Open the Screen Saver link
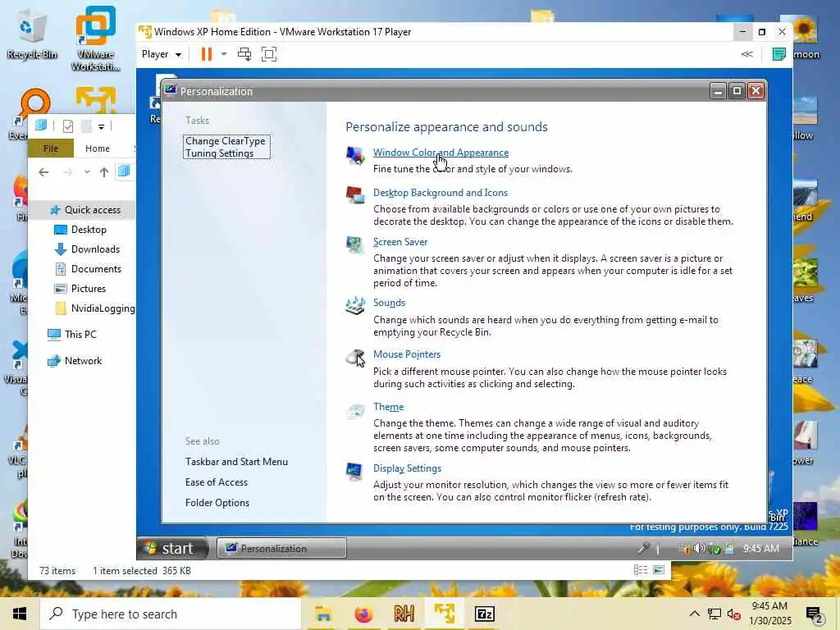The width and height of the screenshot is (840, 630). pyautogui.click(x=400, y=242)
